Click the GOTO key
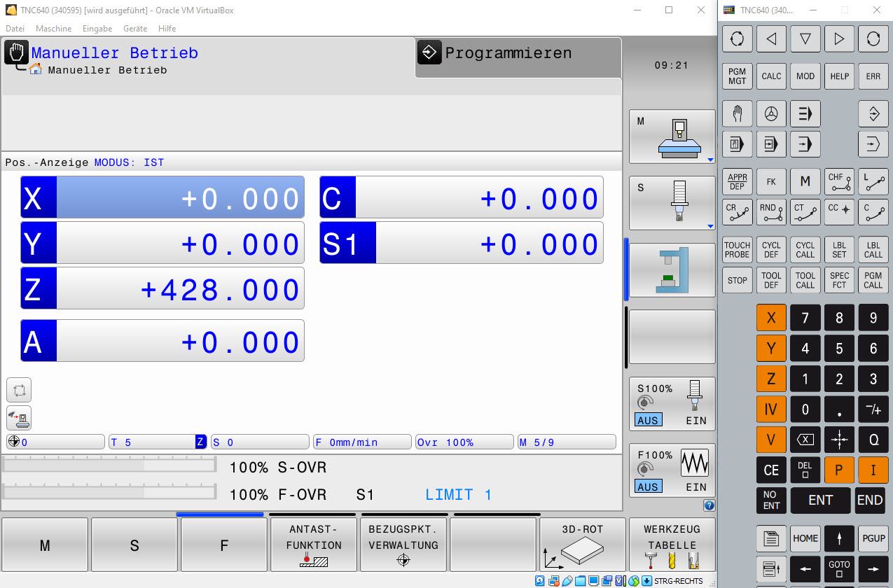The height and width of the screenshot is (588, 893). point(839,568)
